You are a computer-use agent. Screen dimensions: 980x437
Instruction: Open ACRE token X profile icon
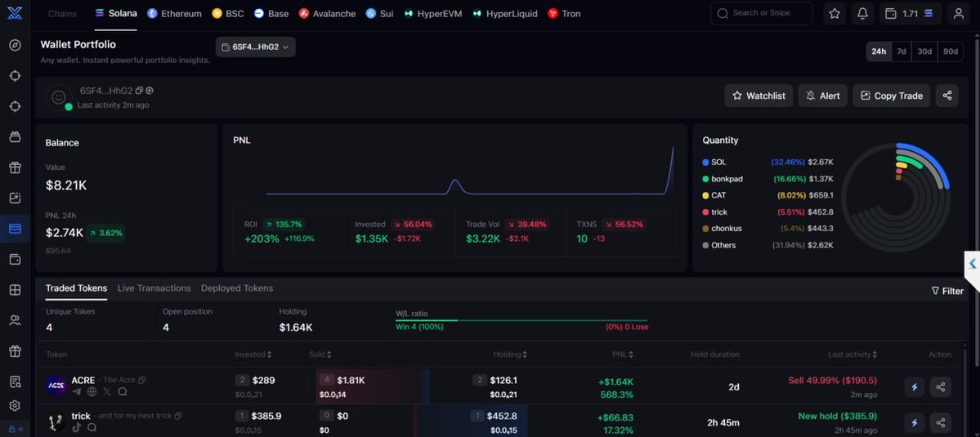point(108,392)
